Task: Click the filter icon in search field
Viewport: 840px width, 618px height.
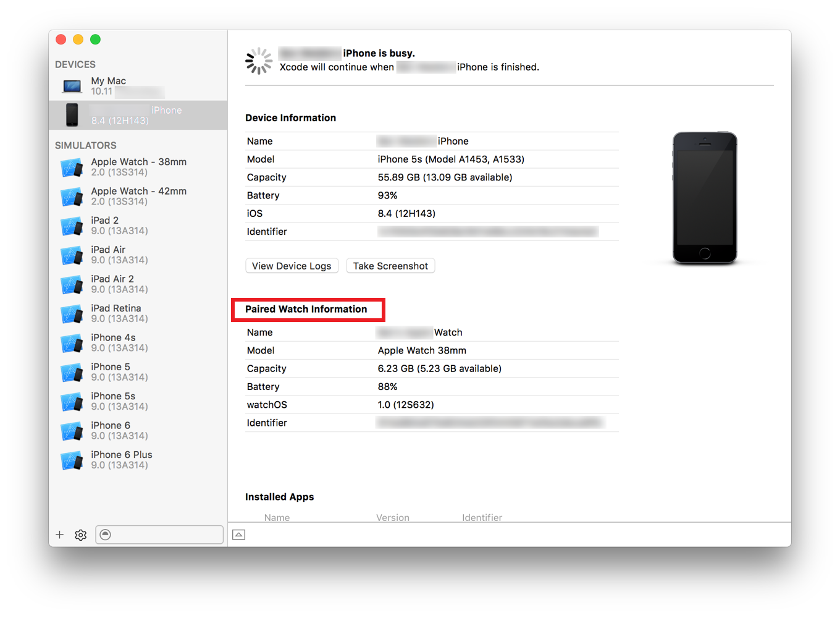Action: pyautogui.click(x=106, y=535)
